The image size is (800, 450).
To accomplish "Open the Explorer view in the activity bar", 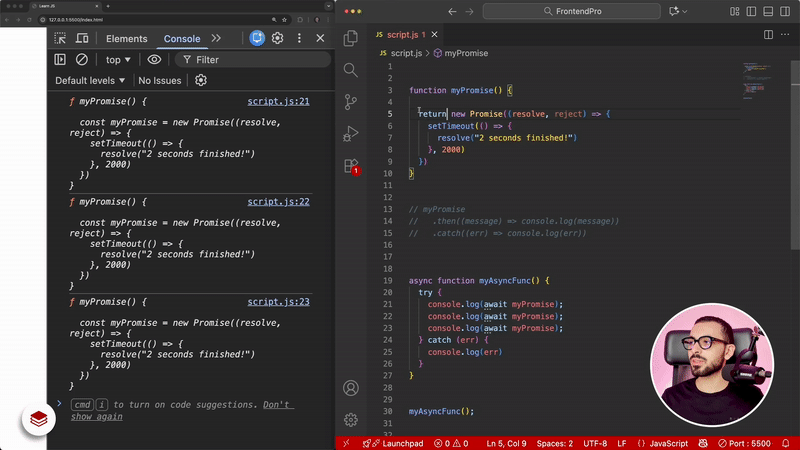I will (x=351, y=39).
